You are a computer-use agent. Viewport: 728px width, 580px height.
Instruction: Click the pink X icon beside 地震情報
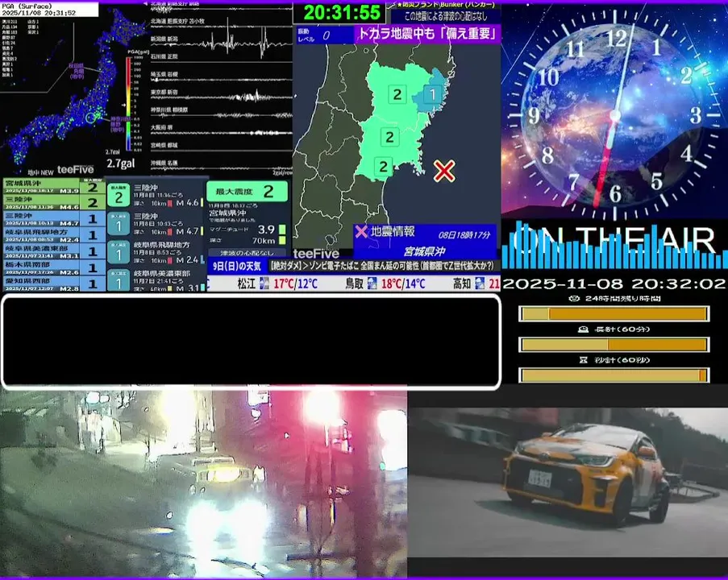coord(361,231)
